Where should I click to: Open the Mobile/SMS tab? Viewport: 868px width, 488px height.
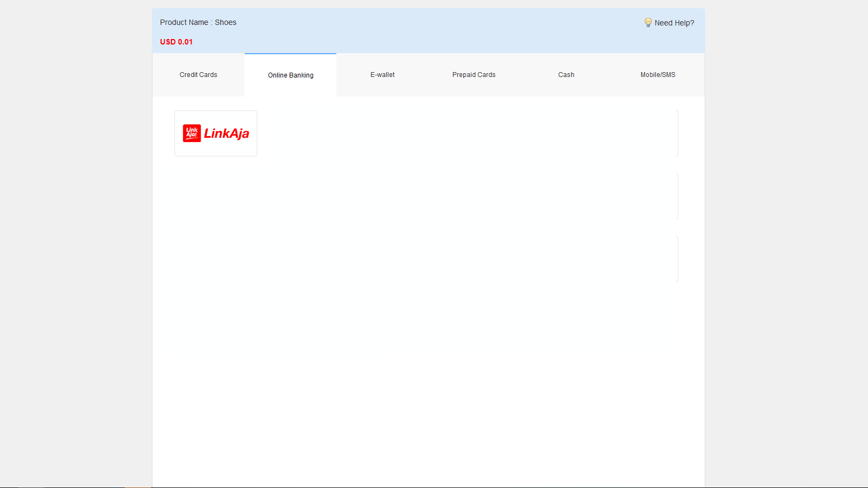point(658,75)
